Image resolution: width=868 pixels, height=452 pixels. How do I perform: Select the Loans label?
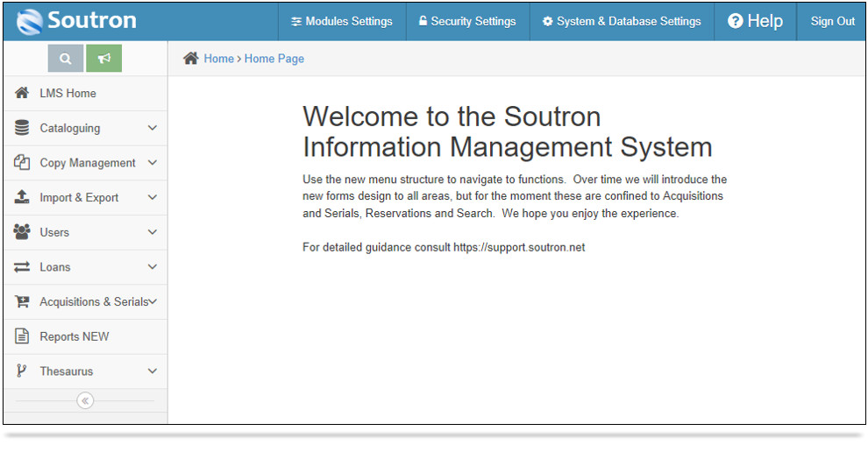(x=55, y=267)
